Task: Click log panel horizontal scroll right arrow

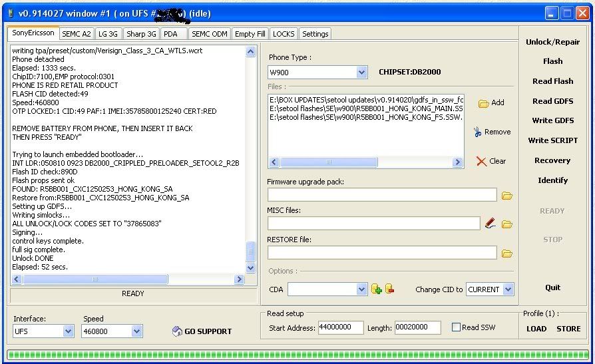Action: coord(239,279)
